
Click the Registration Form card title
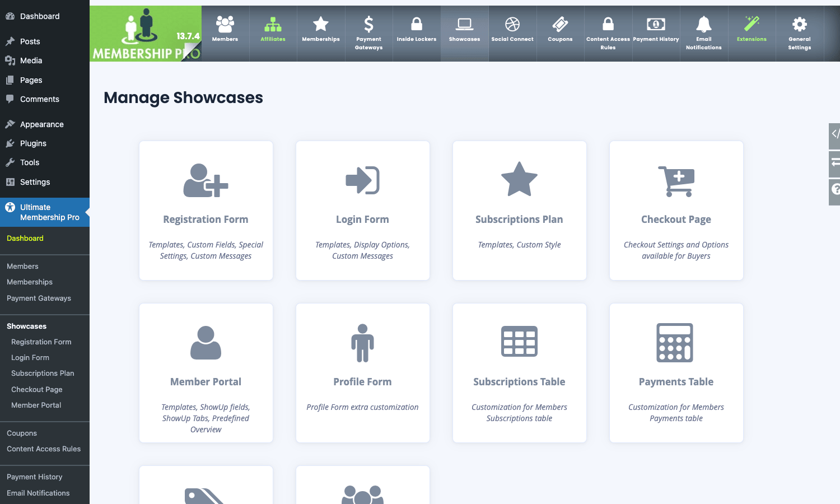click(206, 220)
